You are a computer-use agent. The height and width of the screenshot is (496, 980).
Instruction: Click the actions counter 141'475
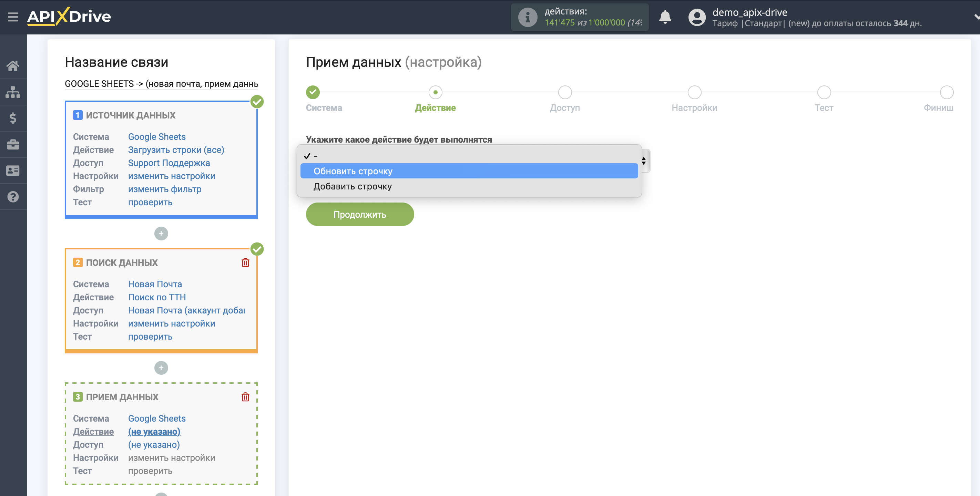(560, 23)
